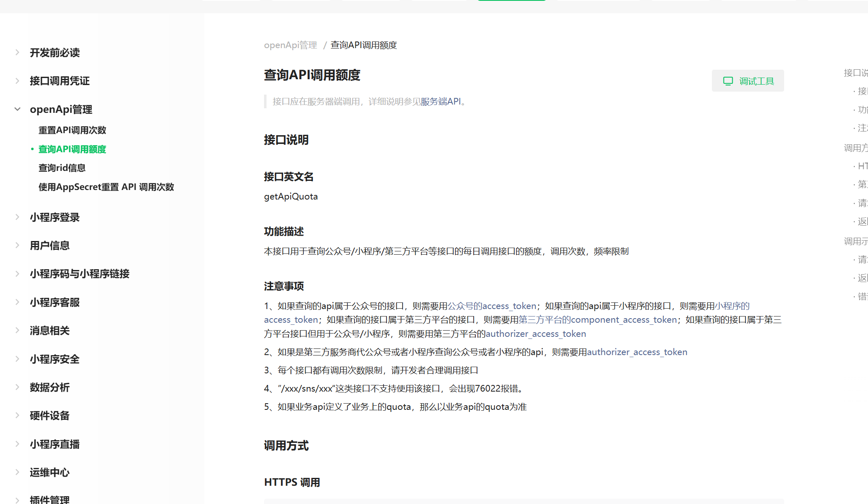Image resolution: width=868 pixels, height=504 pixels.
Task: Open 第三方平台的component_access_token link
Action: click(597, 320)
